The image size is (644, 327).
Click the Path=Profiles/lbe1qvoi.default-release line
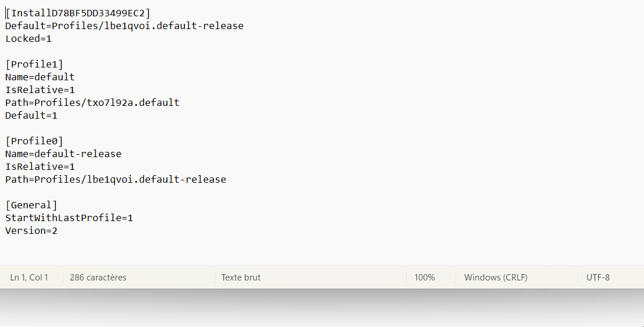pyautogui.click(x=116, y=179)
